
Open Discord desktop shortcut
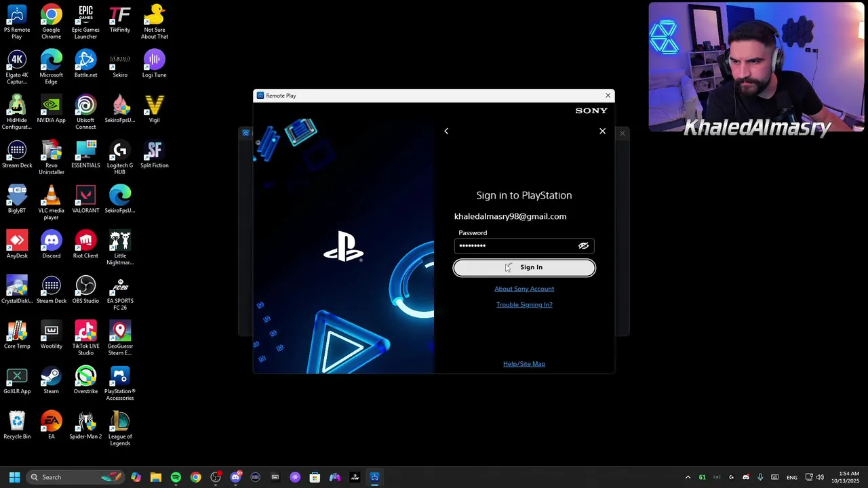point(51,245)
